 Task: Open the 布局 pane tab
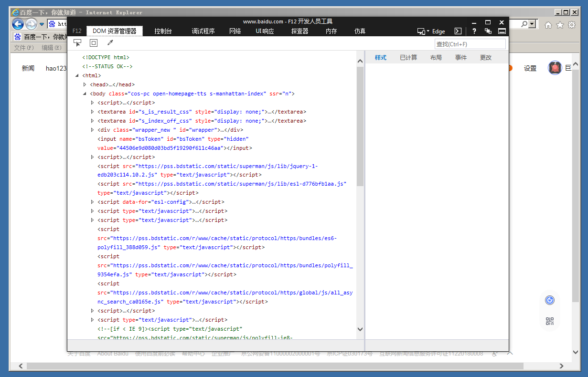(x=436, y=57)
